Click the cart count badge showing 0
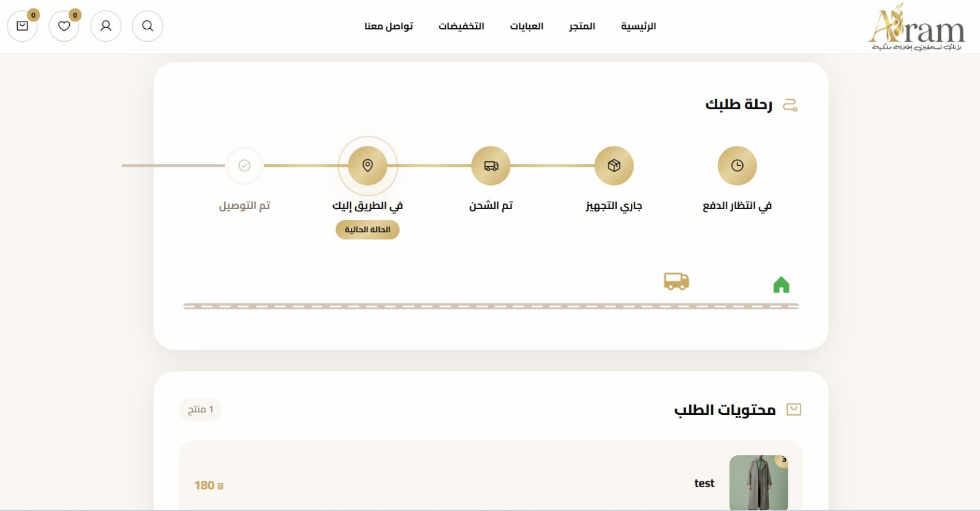Image resolution: width=980 pixels, height=511 pixels. (x=33, y=15)
